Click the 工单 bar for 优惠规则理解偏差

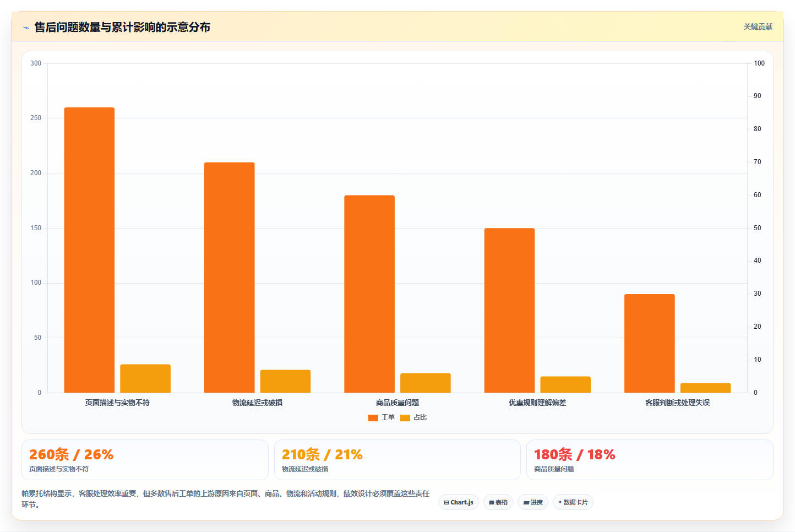[509, 311]
